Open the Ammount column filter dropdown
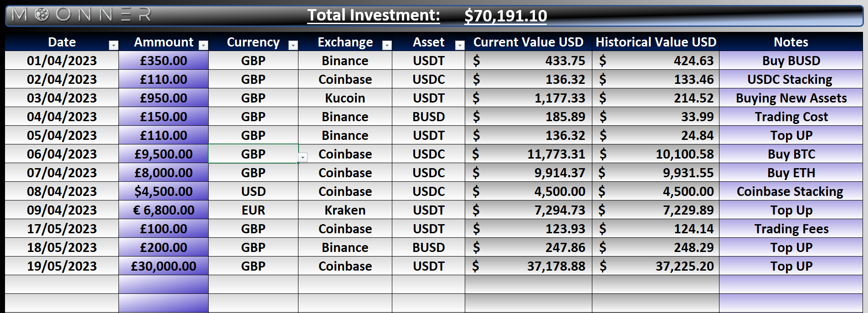This screenshot has height=313, width=868. 204,45
